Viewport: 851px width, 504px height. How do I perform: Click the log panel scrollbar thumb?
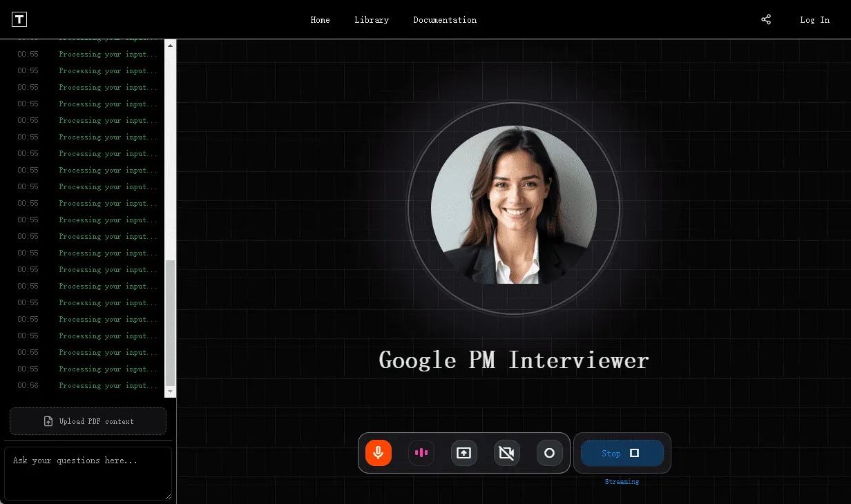[171, 322]
